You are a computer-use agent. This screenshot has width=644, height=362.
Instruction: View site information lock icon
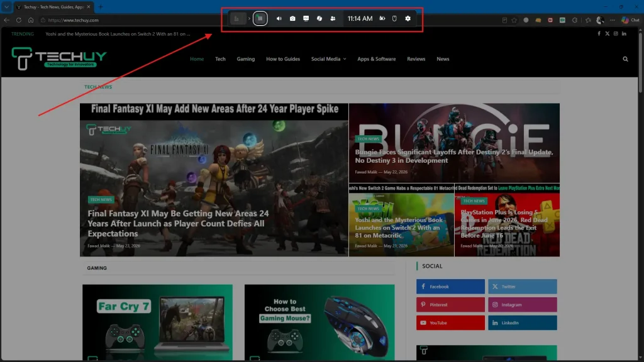[x=43, y=19]
